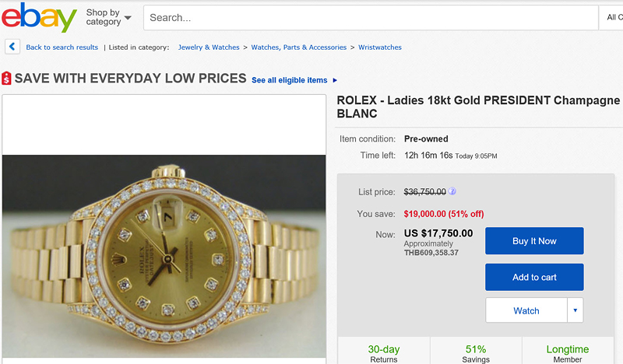Go to Jewelry & Watches category
Screen dimensions: 623x364
pos(209,47)
